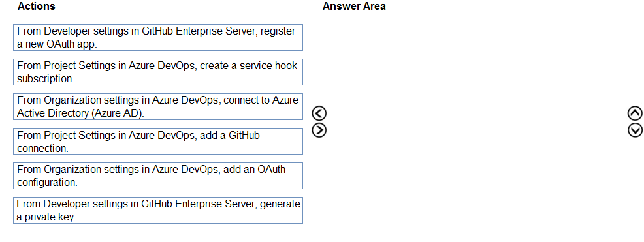Click the move-up arrow icon

635,113
